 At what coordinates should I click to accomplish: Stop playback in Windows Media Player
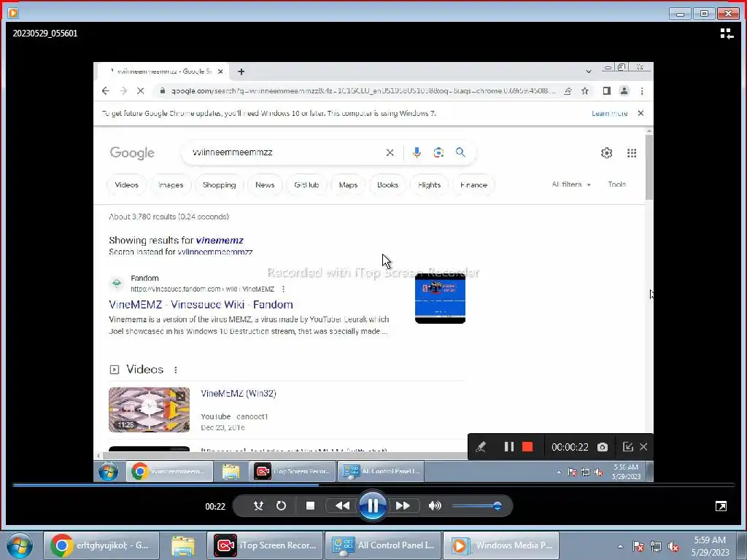[310, 506]
